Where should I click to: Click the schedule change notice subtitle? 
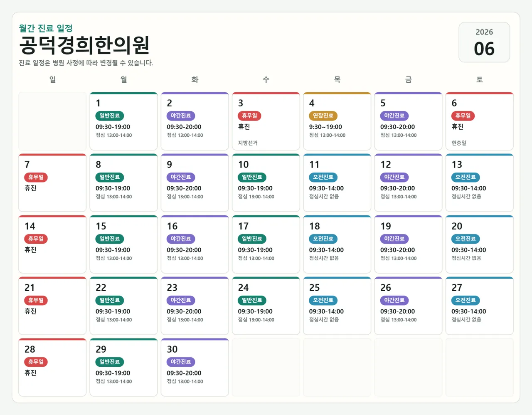pyautogui.click(x=86, y=63)
